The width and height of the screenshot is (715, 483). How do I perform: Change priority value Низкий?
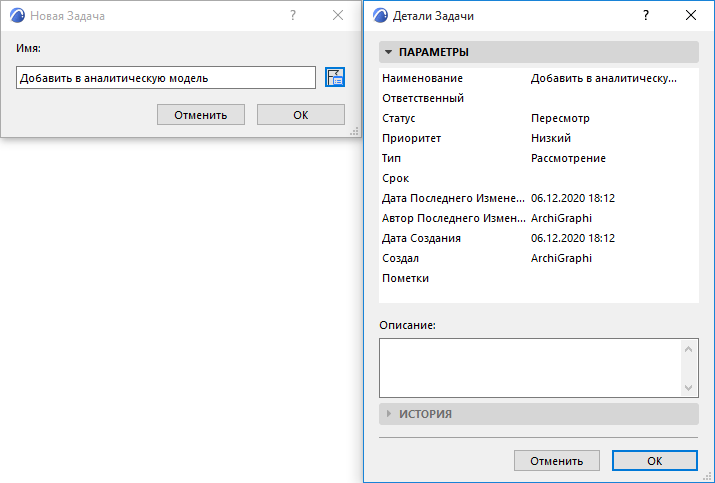click(x=550, y=138)
